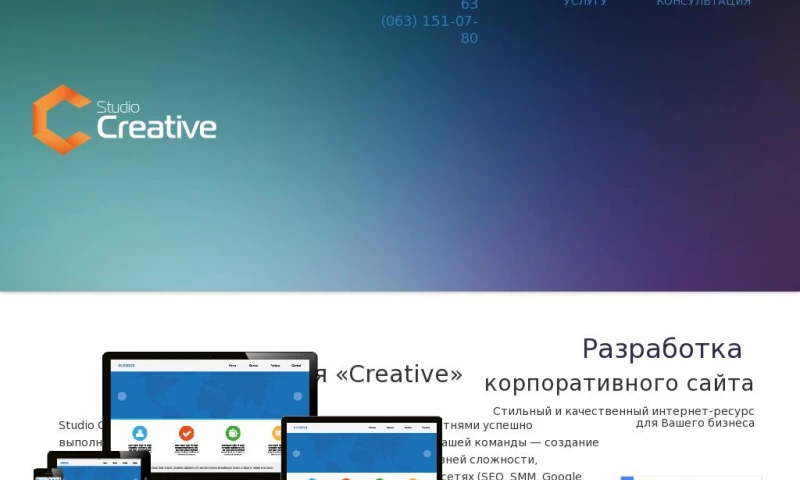
Task: Click the small phone mockup image
Action: (47, 475)
